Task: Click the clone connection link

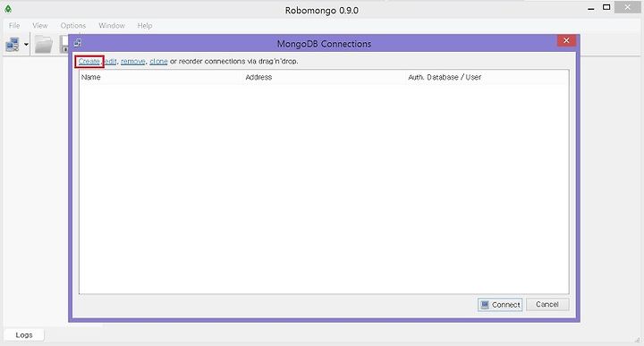Action: [x=158, y=61]
